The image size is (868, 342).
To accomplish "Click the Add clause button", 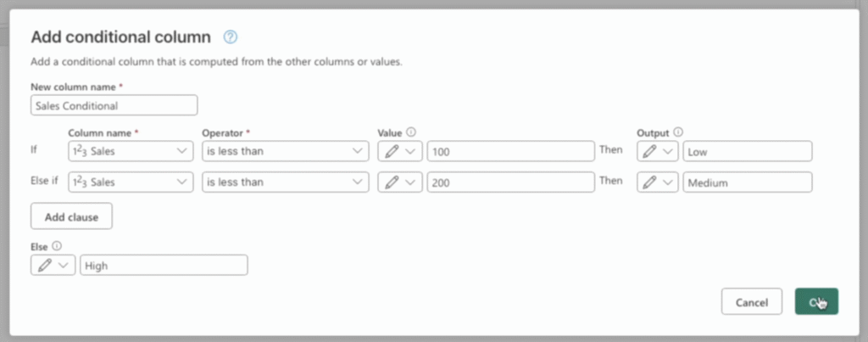I will tap(72, 216).
